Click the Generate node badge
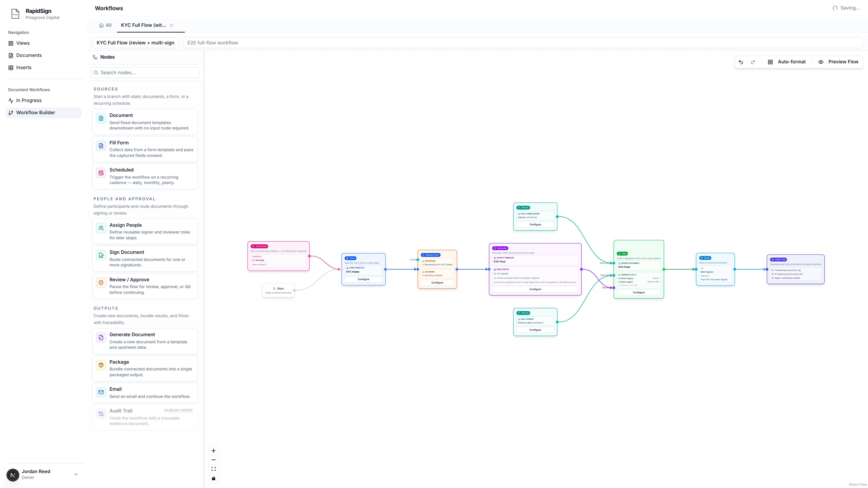Screen dimensions: 868x488 click(500, 248)
